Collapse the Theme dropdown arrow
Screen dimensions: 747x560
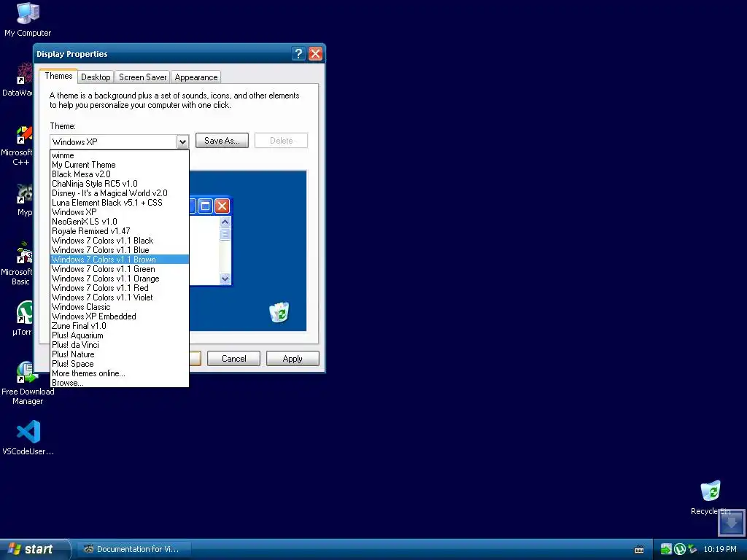(182, 142)
